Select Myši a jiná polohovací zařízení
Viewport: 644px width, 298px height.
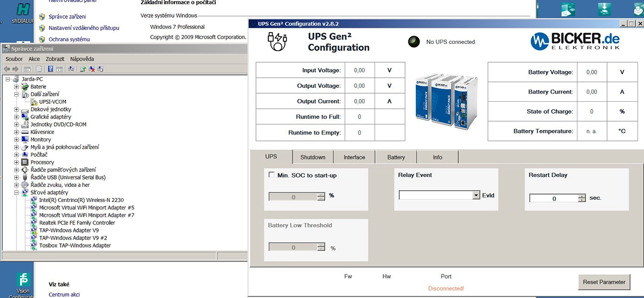point(64,147)
